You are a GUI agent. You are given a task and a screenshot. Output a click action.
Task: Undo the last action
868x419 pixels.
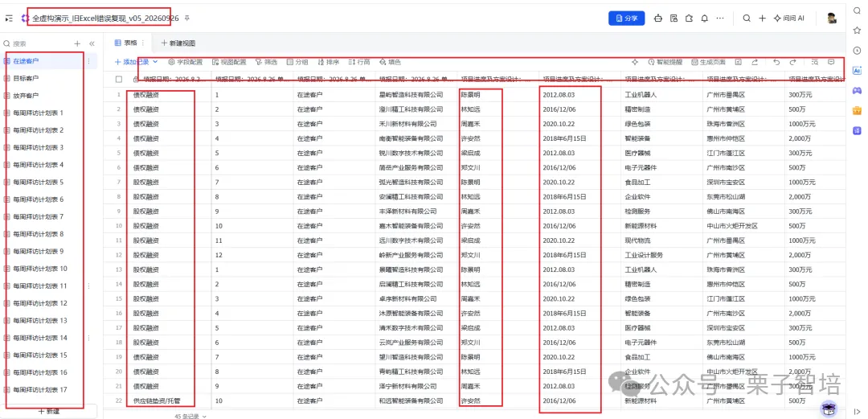(776, 62)
